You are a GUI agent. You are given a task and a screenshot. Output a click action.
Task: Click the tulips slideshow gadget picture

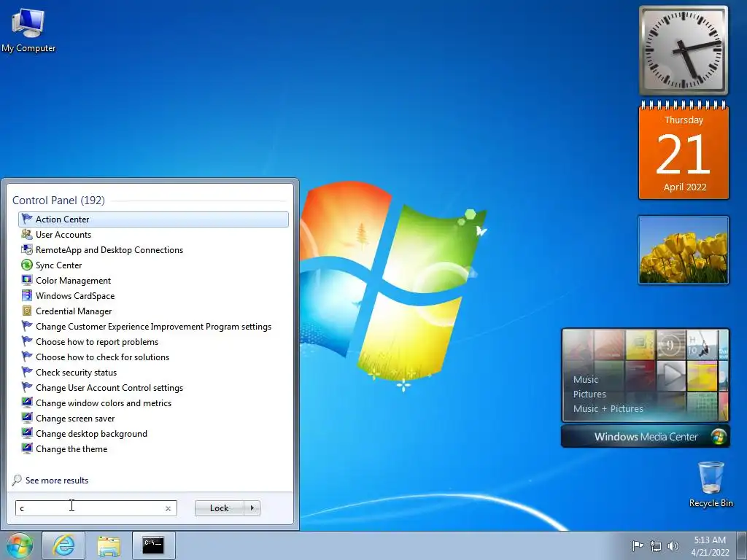[683, 250]
